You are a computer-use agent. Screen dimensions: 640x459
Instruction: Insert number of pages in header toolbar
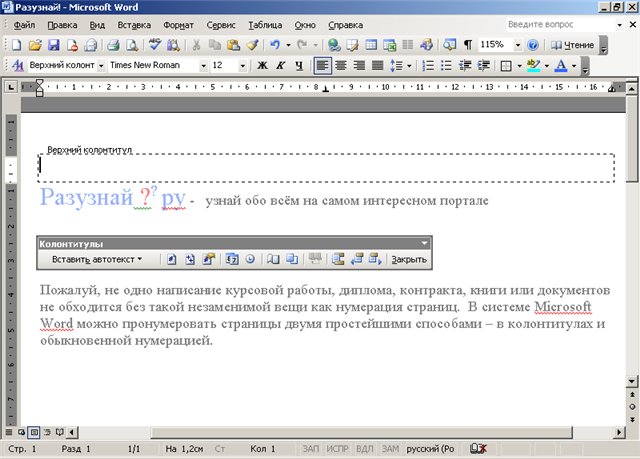[x=190, y=259]
